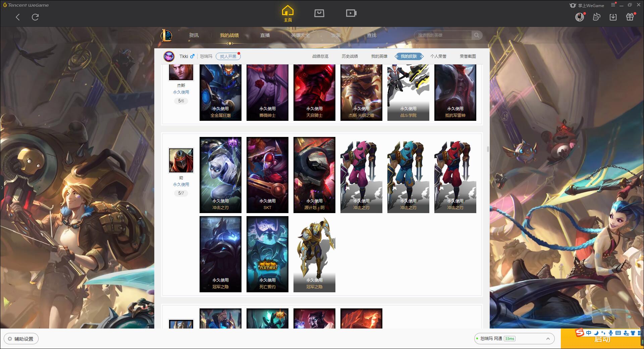The image size is (644, 349).
Task: Click Sogou IME S logo
Action: pyautogui.click(x=580, y=333)
